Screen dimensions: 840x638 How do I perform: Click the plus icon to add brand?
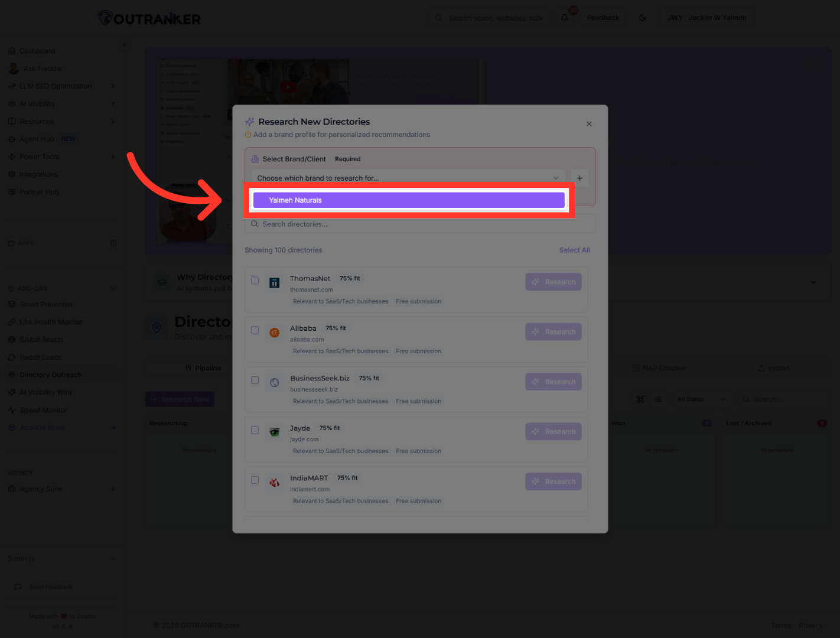click(579, 178)
